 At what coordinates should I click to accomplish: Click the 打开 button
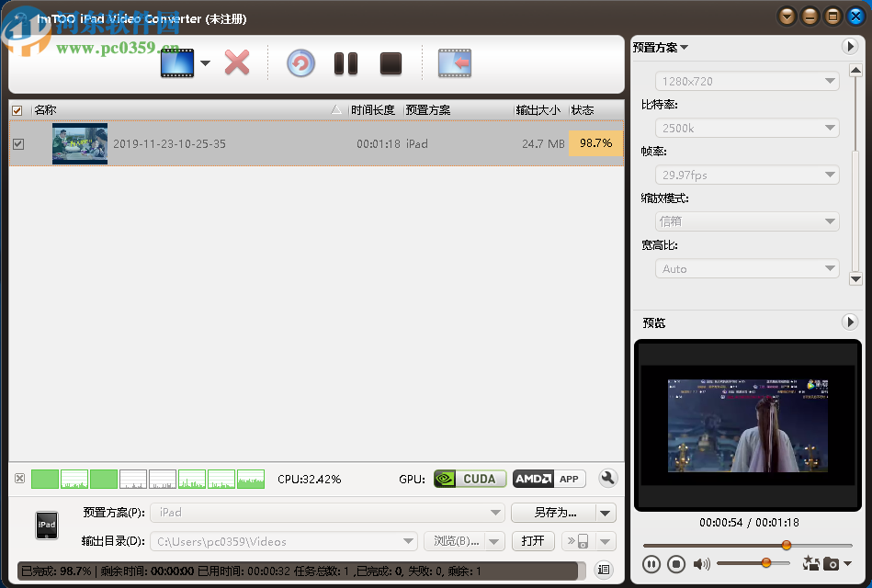tap(533, 541)
